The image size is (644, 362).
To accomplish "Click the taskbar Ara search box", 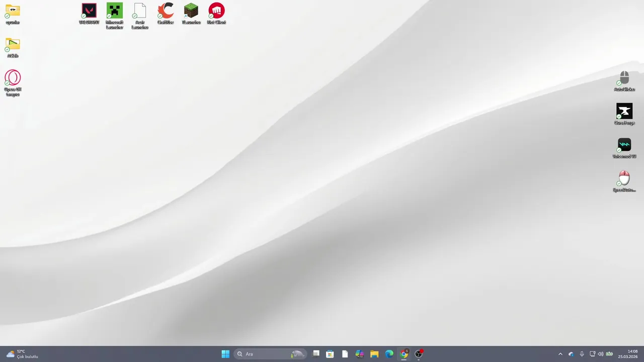I will pos(270,354).
